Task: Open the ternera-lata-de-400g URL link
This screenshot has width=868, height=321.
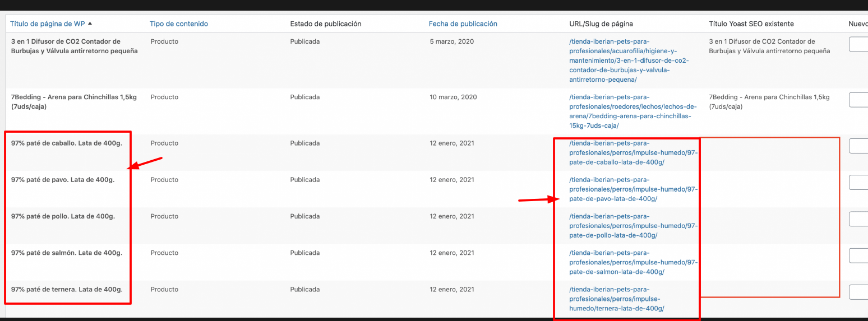Action: [x=617, y=299]
